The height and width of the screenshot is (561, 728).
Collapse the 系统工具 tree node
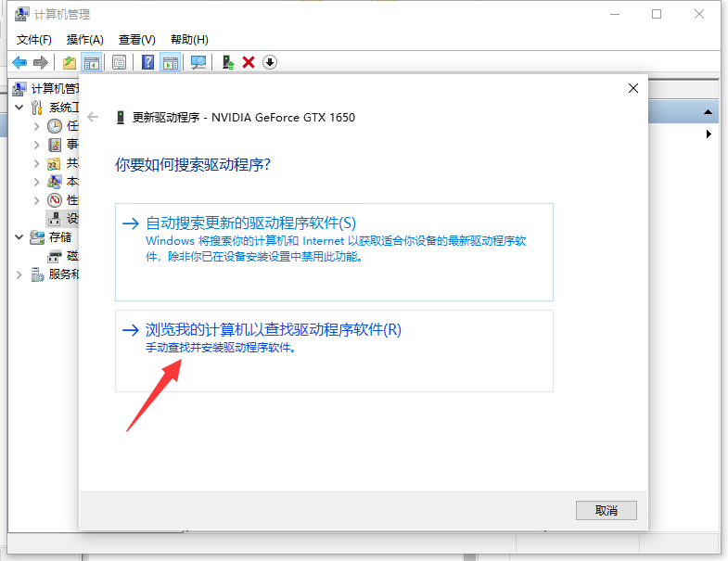19,108
